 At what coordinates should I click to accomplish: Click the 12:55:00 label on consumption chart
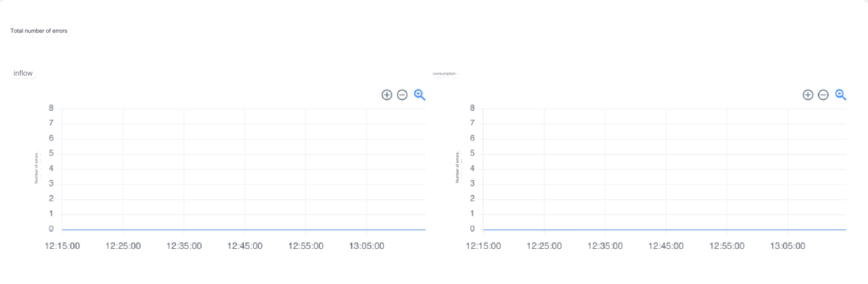[727, 246]
